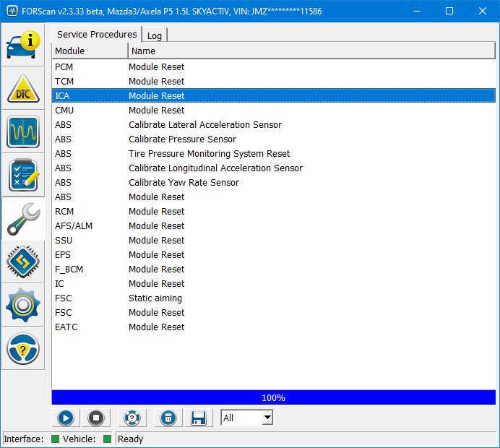This screenshot has width=500, height=448.
Task: Select FSC Static aiming procedure
Action: [x=274, y=298]
